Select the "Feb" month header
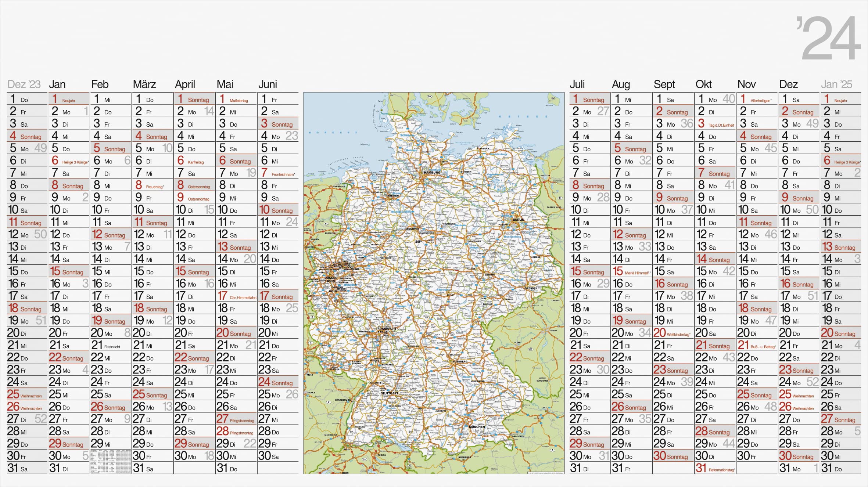The width and height of the screenshot is (868, 487). click(x=100, y=84)
